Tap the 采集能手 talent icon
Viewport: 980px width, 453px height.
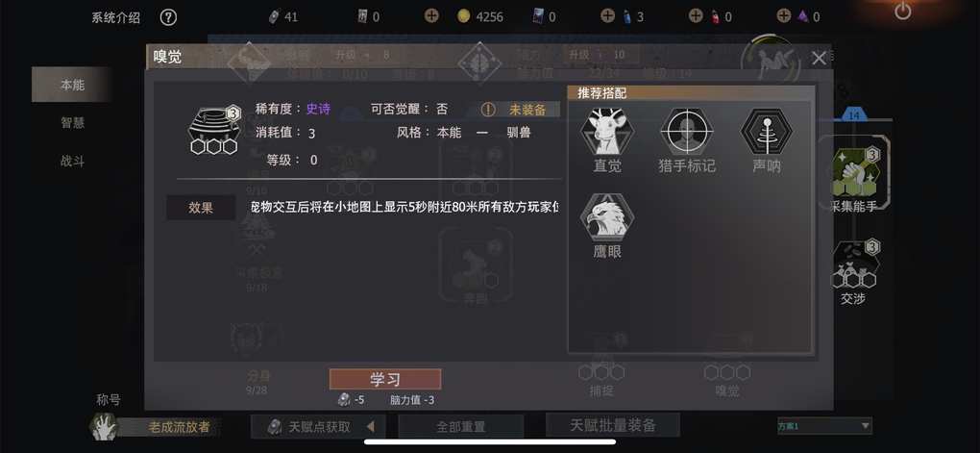(x=853, y=171)
